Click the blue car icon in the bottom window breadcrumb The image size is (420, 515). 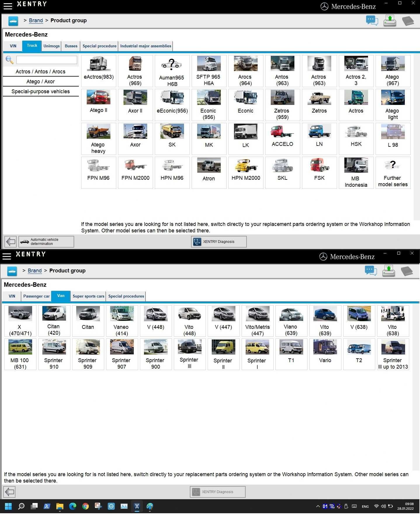click(12, 271)
